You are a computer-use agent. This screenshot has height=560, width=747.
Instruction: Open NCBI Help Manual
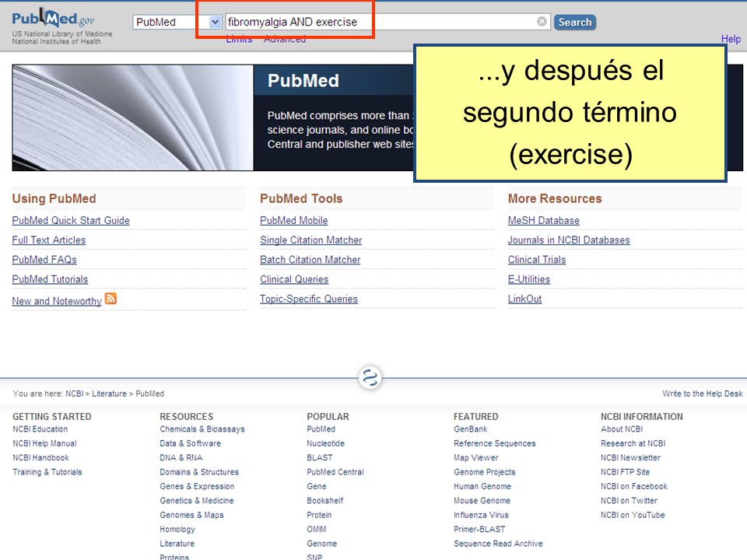pos(44,443)
